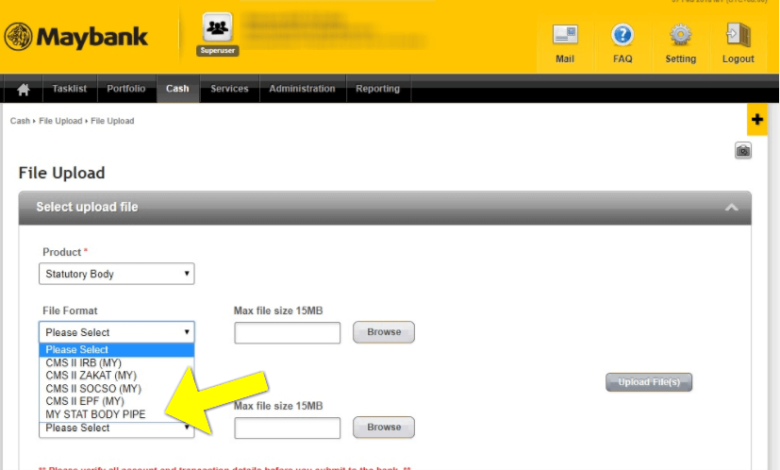780x470 pixels.
Task: Click the second Browse button
Action: pos(384,427)
